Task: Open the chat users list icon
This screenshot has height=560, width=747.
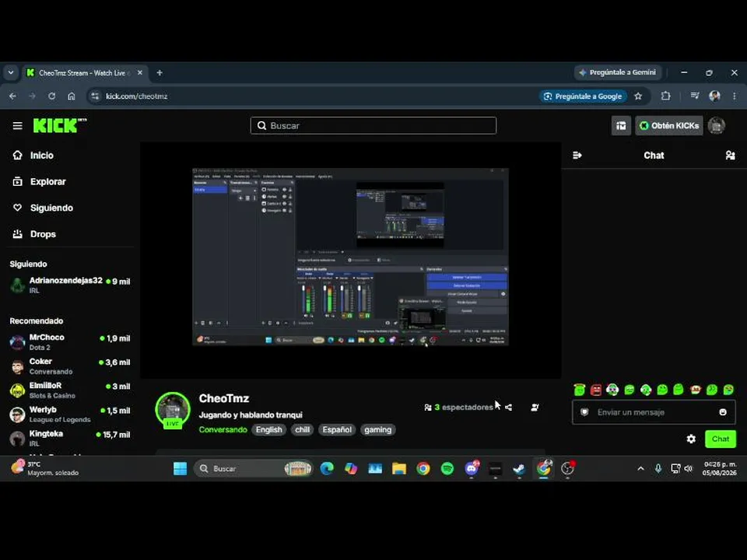Action: point(730,156)
